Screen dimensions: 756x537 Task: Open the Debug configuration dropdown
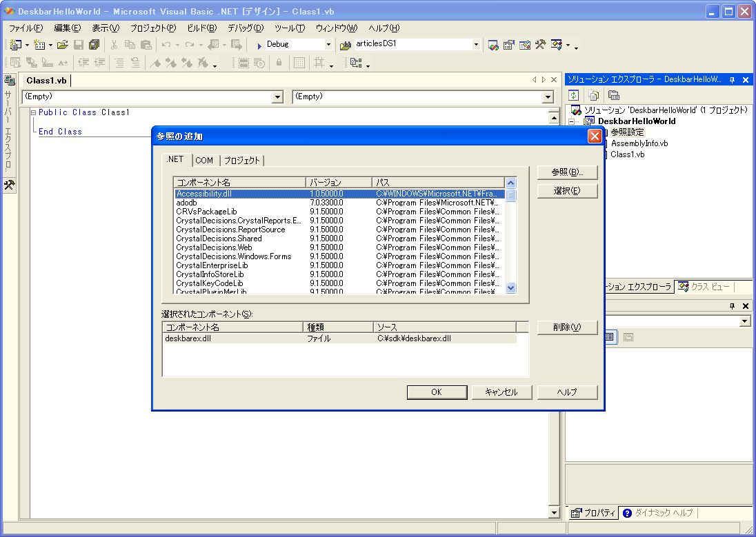coord(328,44)
